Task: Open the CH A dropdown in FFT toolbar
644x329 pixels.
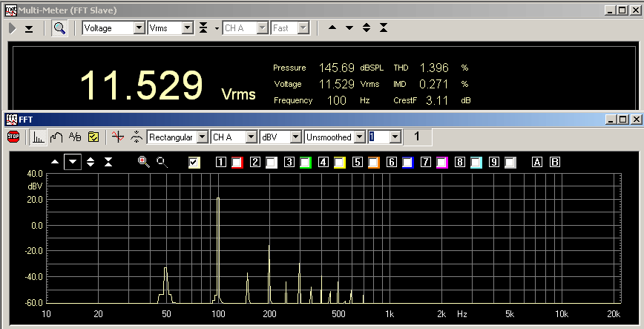Action: (252, 137)
